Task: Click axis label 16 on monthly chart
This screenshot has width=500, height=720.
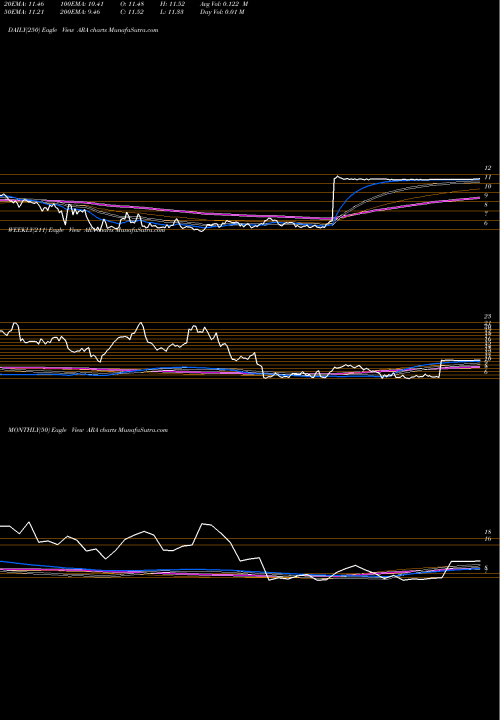Action: 488,539
